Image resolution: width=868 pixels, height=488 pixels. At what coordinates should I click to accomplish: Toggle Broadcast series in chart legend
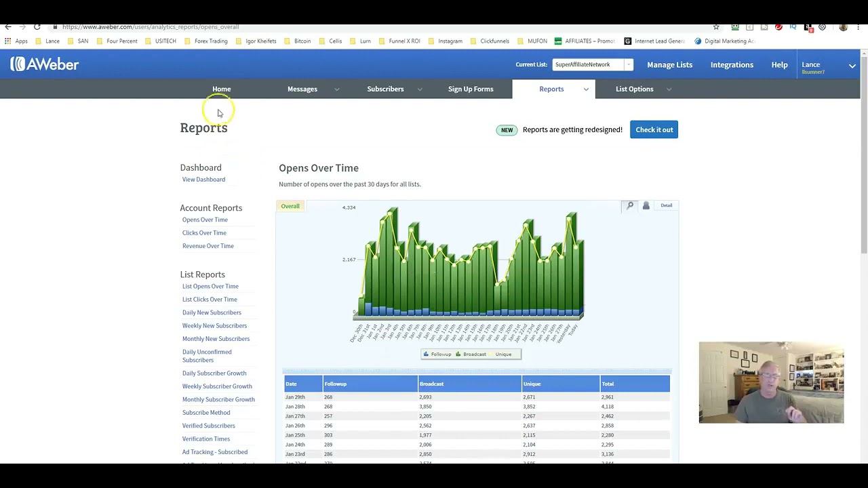point(471,354)
